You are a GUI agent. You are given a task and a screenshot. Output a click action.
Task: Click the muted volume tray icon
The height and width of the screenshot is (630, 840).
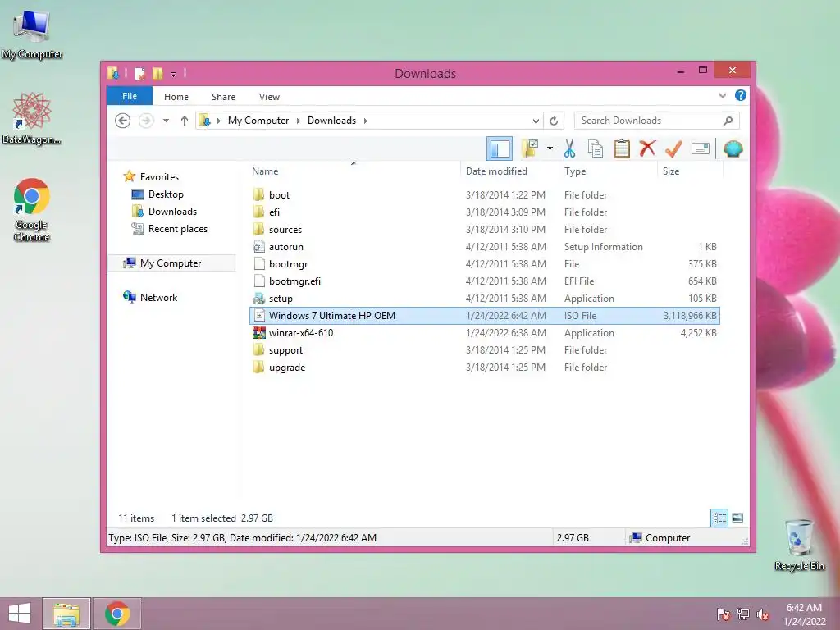(x=762, y=614)
